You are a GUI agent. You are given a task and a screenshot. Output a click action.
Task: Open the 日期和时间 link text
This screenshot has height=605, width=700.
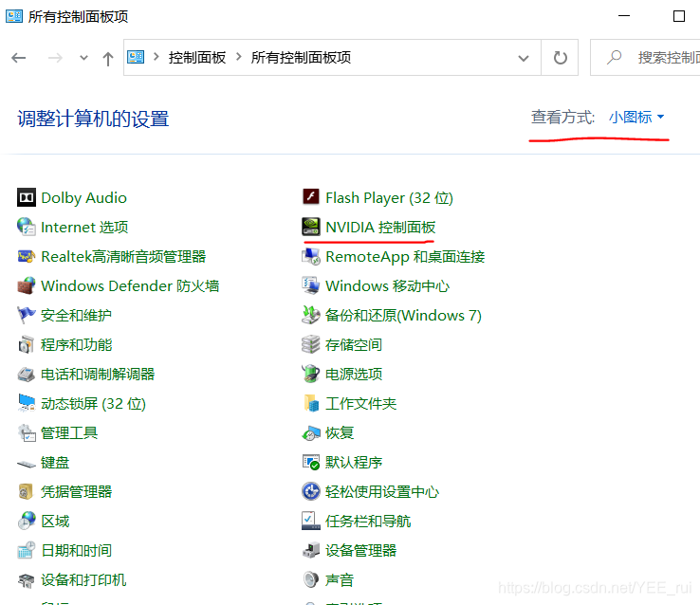coord(76,551)
